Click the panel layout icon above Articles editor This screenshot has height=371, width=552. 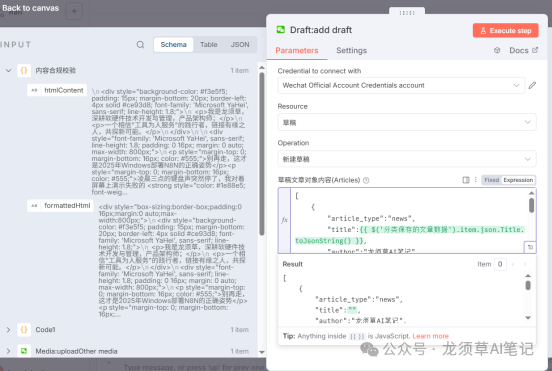[466, 180]
